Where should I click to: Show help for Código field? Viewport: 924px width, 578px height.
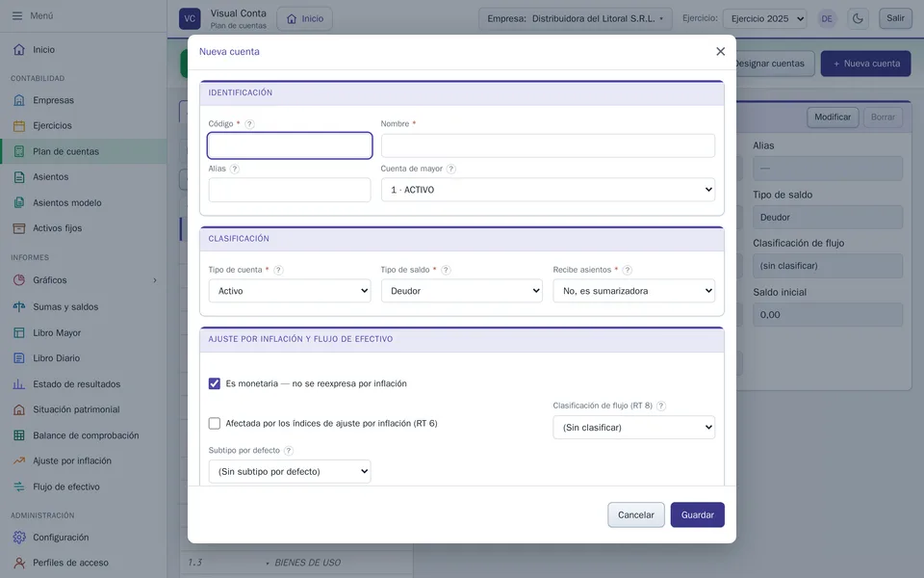[x=250, y=124]
